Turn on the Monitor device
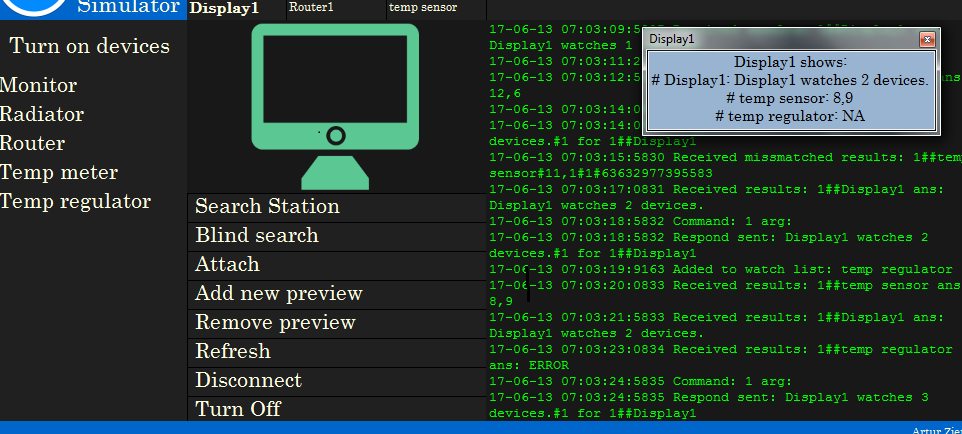The height and width of the screenshot is (434, 962). tap(39, 86)
